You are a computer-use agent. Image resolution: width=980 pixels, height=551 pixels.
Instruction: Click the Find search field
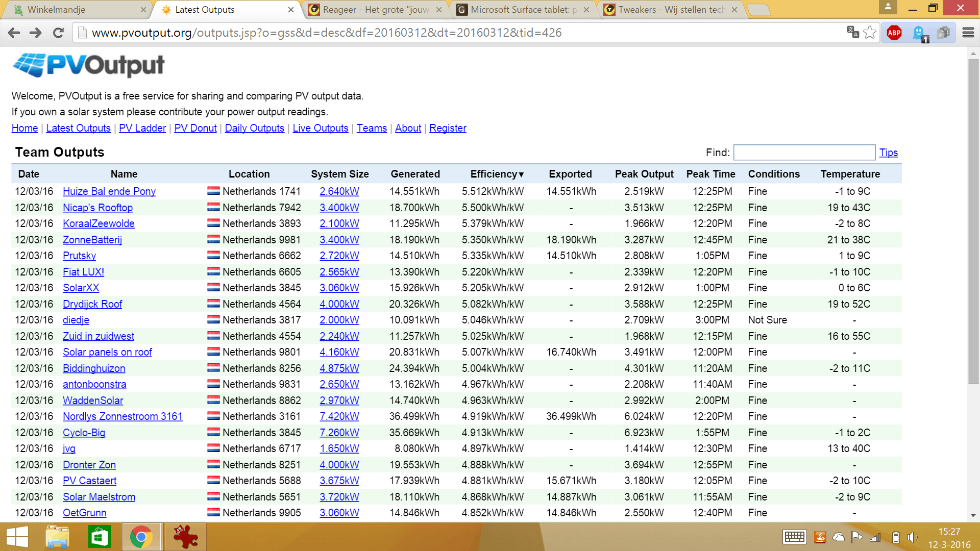tap(804, 153)
